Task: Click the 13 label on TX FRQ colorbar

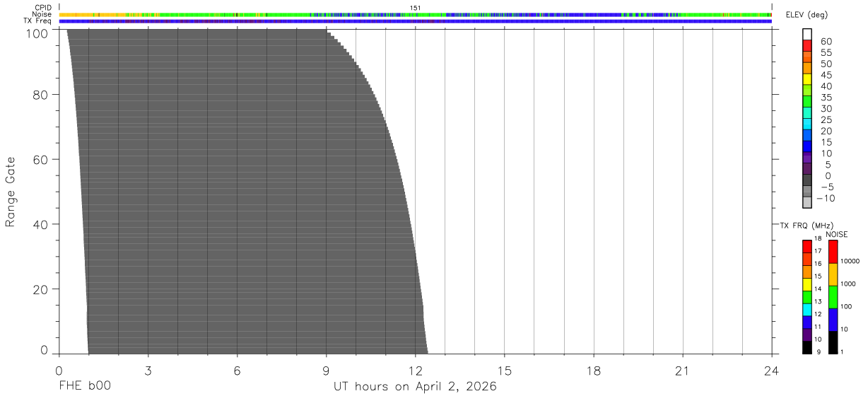Action: pos(818,301)
